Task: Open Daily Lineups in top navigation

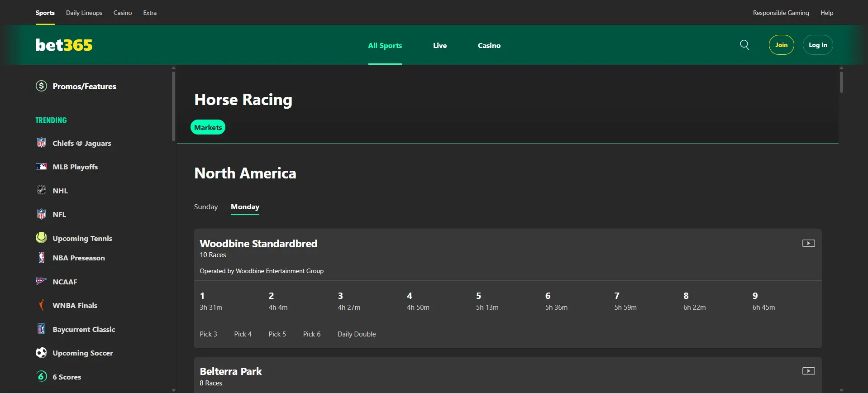Action: 84,13
